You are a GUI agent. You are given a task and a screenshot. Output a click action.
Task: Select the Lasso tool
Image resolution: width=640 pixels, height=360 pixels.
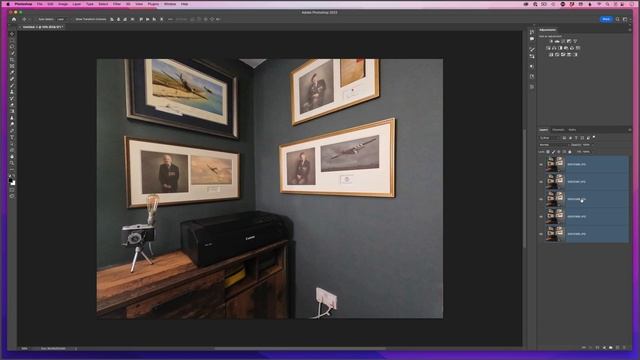pos(12,47)
